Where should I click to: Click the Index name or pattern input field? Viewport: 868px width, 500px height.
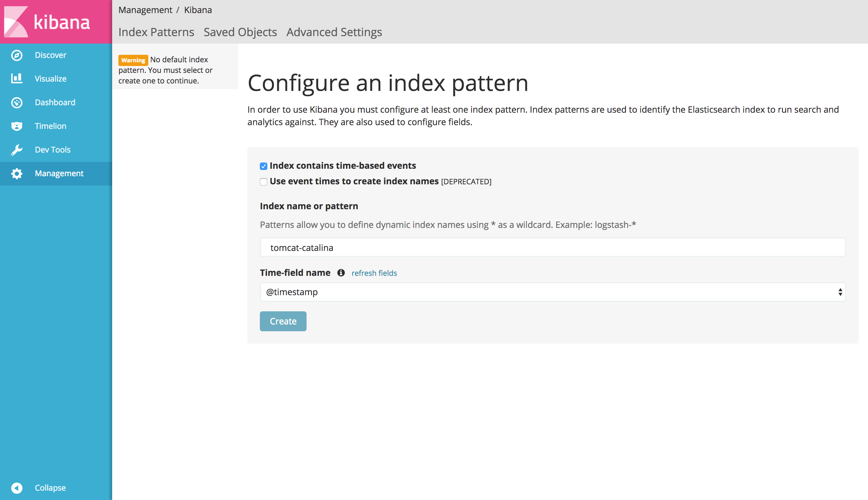click(x=553, y=247)
